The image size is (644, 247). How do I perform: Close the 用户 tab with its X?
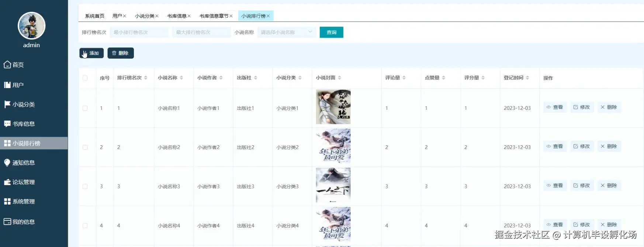(x=125, y=16)
